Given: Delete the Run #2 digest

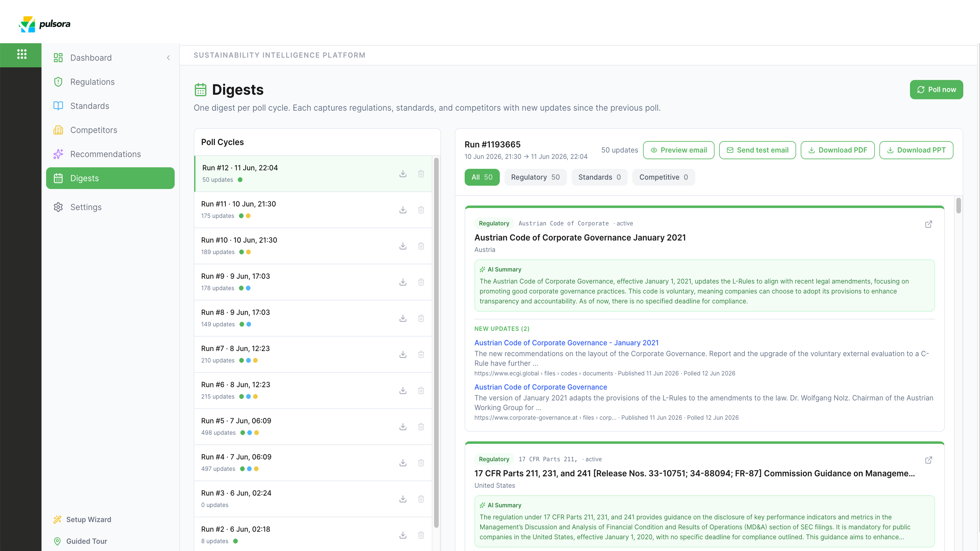Looking at the screenshot, I should tap(421, 535).
